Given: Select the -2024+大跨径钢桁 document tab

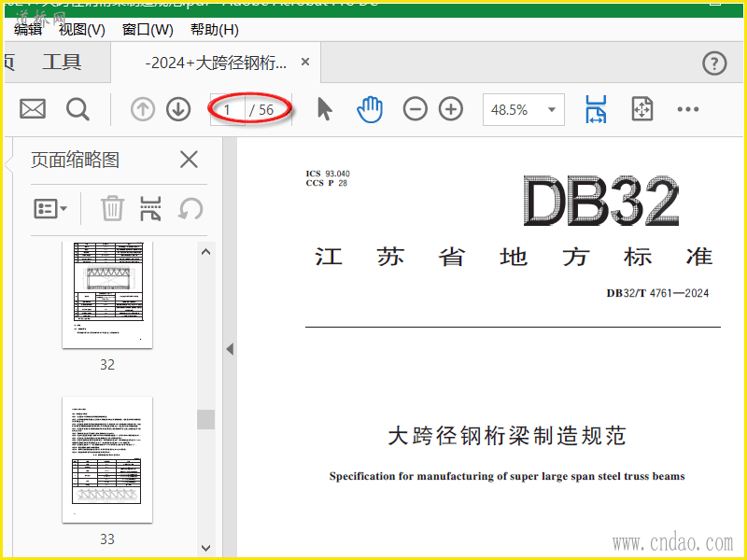Looking at the screenshot, I should [216, 63].
